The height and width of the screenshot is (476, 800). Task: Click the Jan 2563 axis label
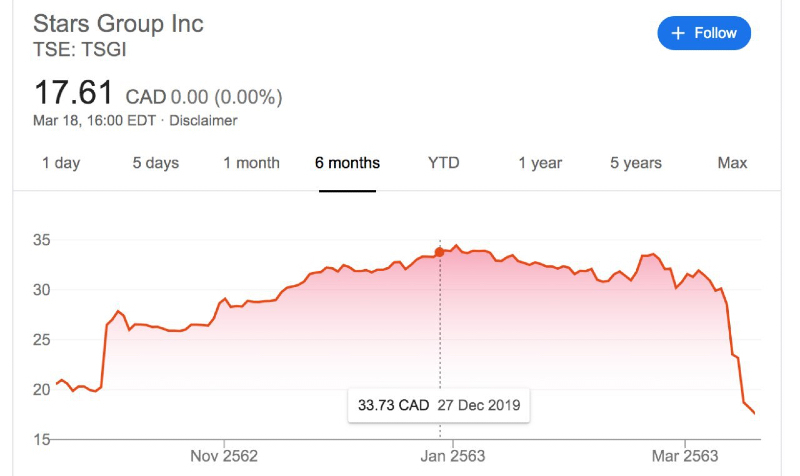[451, 456]
